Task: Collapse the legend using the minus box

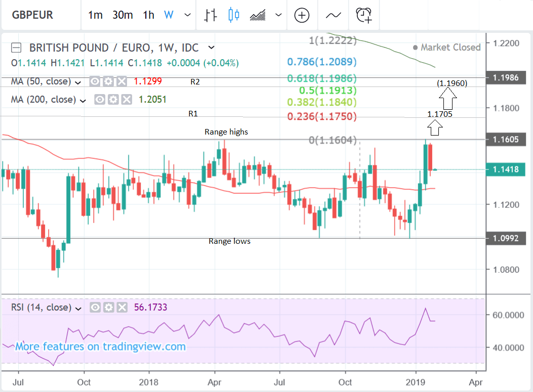Action: 17,48
